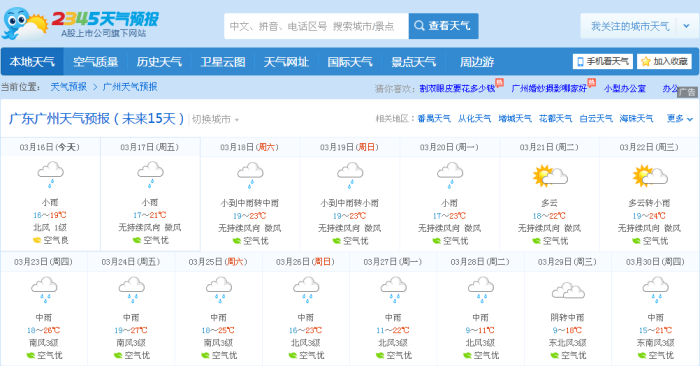Click the rain icon for 03月27日
700x366 pixels.
[394, 290]
